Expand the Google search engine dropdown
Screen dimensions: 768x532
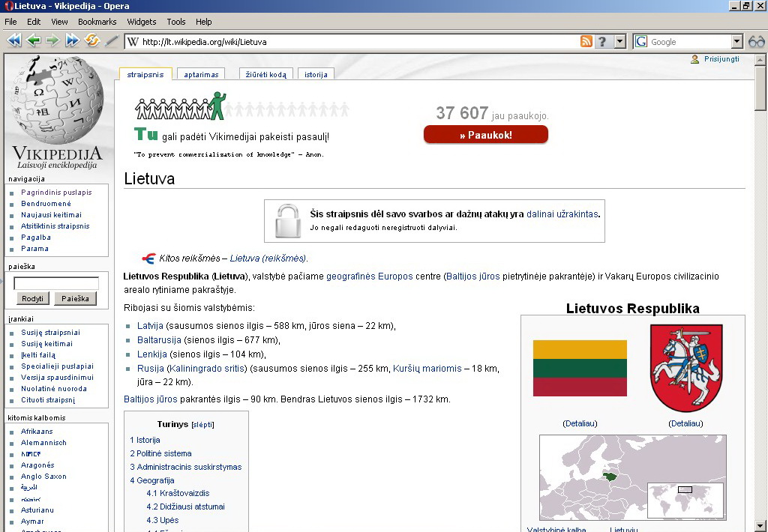[737, 42]
